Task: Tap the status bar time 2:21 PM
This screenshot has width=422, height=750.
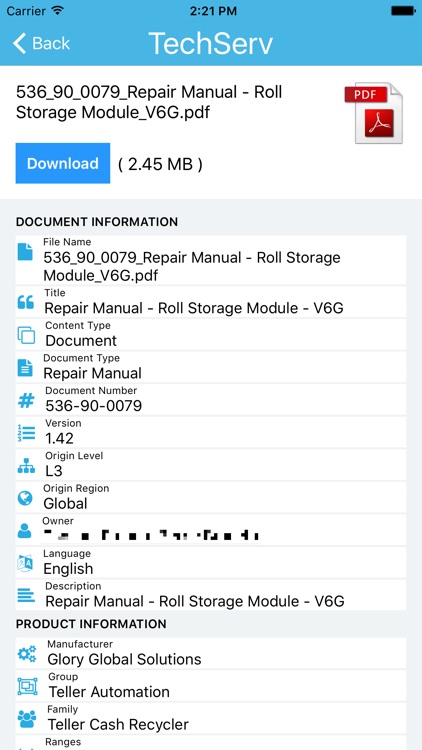Action: 213,11
